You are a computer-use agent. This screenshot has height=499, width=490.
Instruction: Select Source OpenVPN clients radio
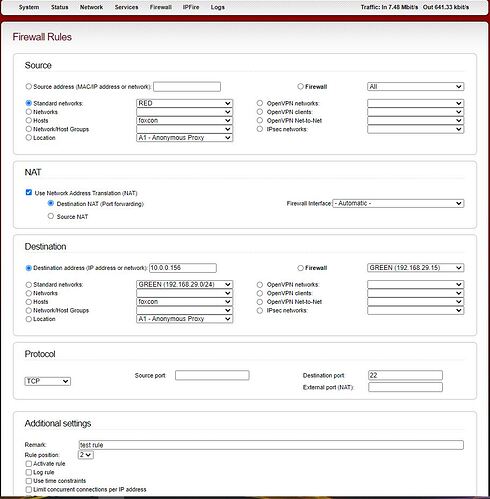(260, 112)
